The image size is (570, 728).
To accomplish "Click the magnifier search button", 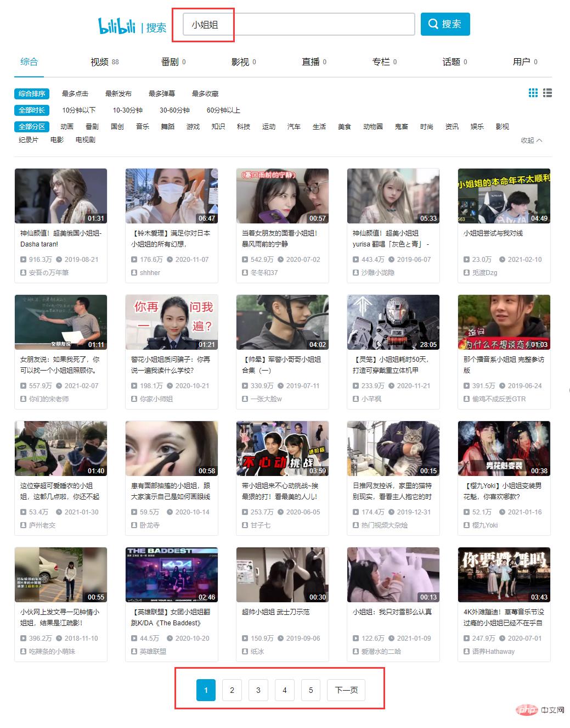I will point(445,24).
